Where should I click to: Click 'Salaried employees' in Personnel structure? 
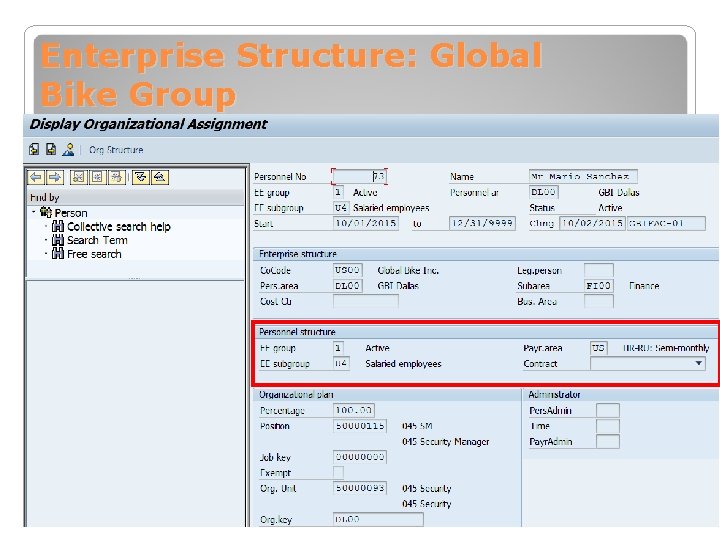403,364
